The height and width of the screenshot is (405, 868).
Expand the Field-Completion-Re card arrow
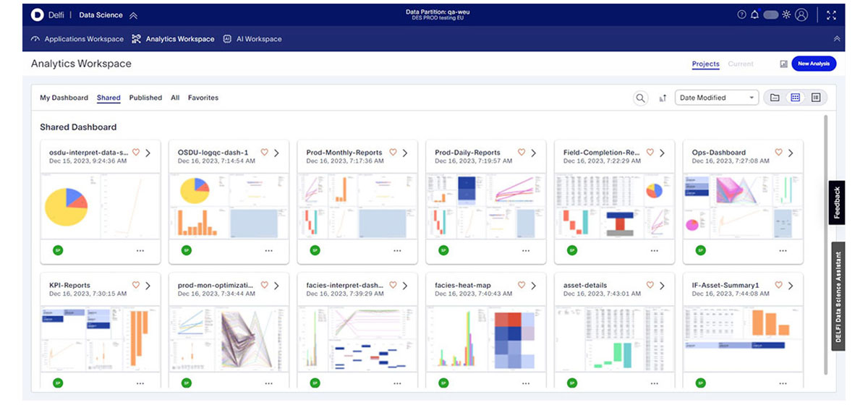[663, 153]
